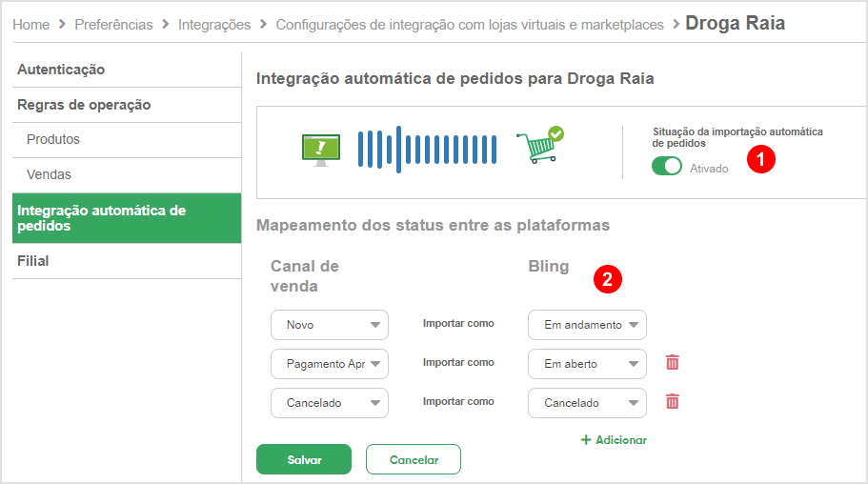Select Vendas in the sidebar
The height and width of the screenshot is (484, 868).
[127, 175]
